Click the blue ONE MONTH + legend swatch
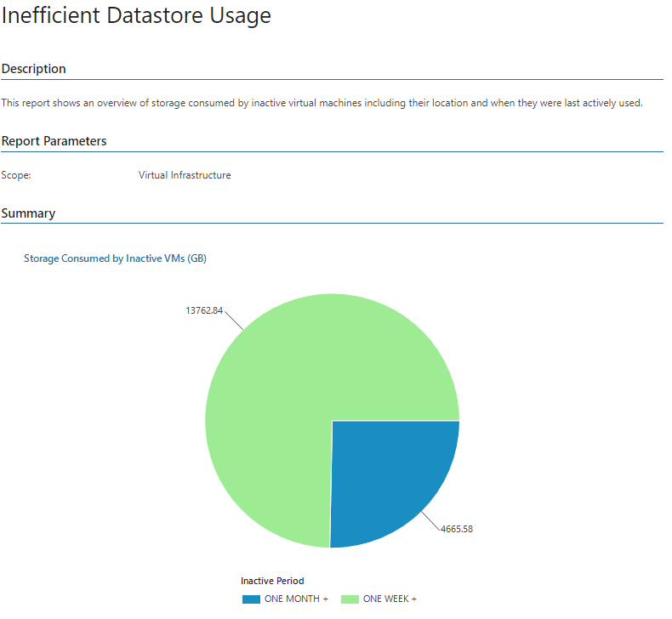Viewport: 672px width, 619px height. coord(251,599)
